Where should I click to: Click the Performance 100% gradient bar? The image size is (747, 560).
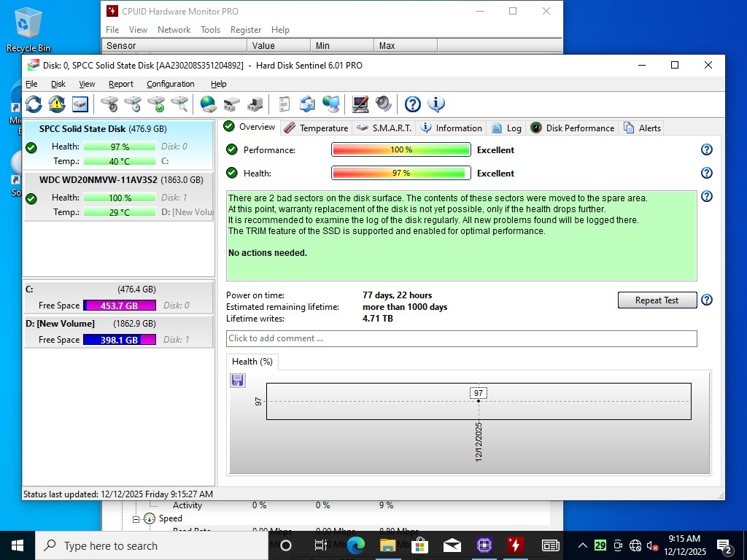pos(400,150)
